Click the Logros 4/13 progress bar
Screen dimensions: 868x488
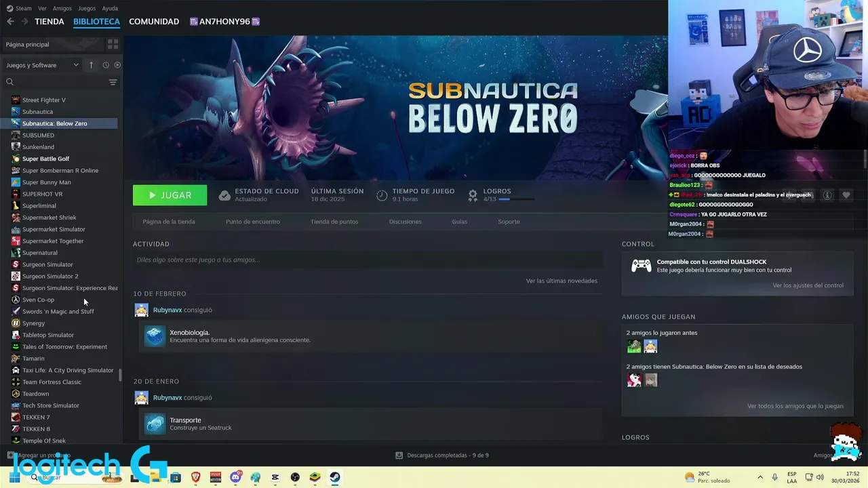click(517, 199)
